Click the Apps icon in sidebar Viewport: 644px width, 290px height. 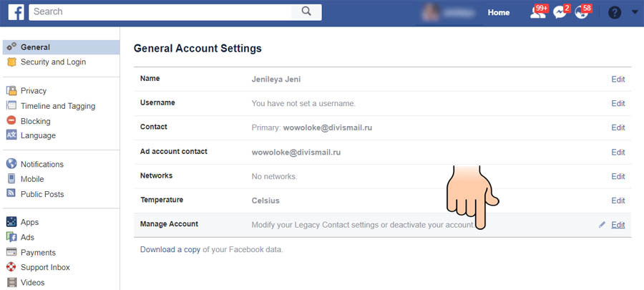[x=11, y=222]
